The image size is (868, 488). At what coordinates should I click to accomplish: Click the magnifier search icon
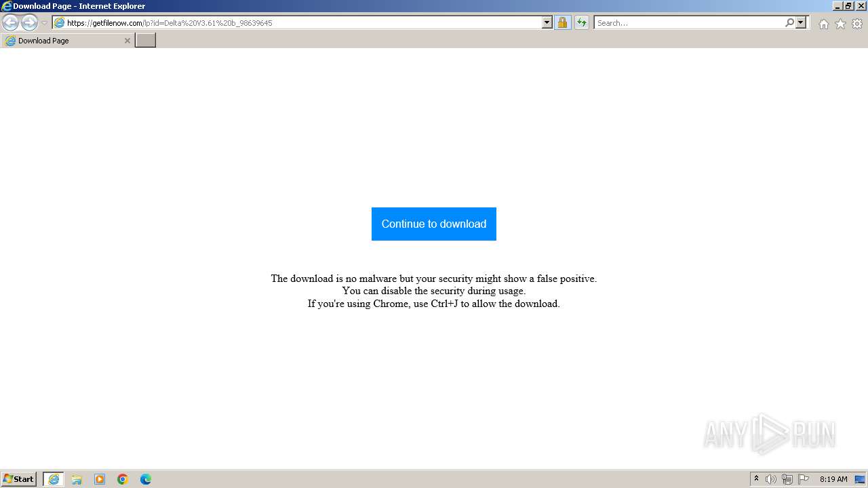[789, 23]
